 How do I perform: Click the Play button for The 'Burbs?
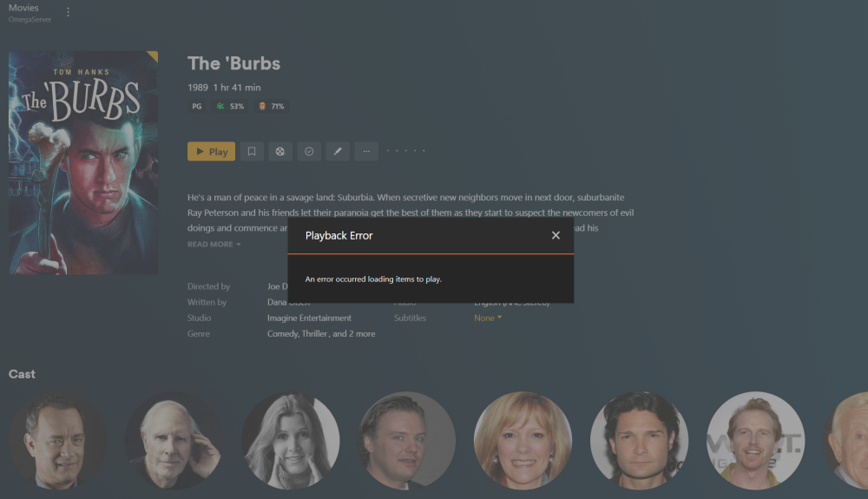[x=212, y=152]
